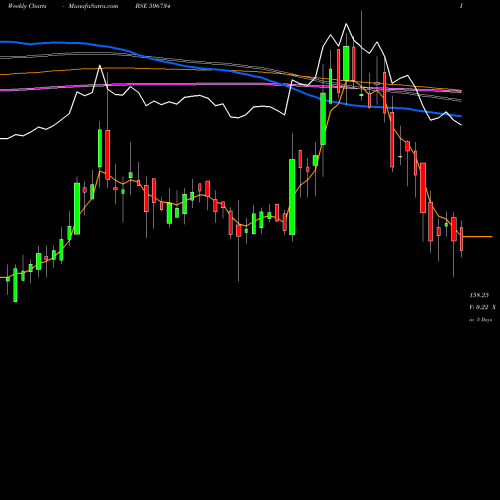Click the orange current-price line at right edge

click(x=477, y=237)
